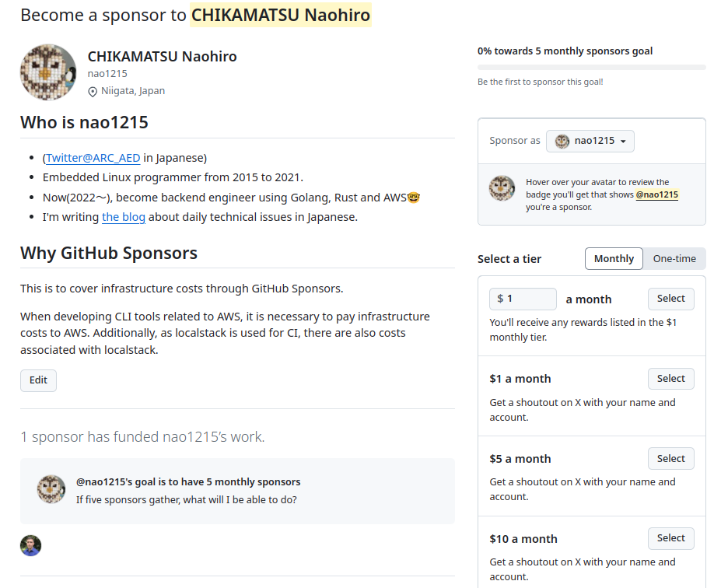Select the $10 a month tier
This screenshot has width=728, height=588.
tap(670, 538)
